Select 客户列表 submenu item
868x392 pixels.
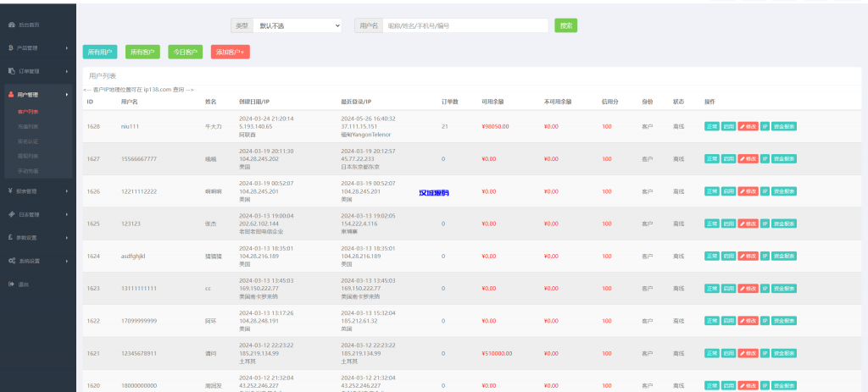coord(28,111)
